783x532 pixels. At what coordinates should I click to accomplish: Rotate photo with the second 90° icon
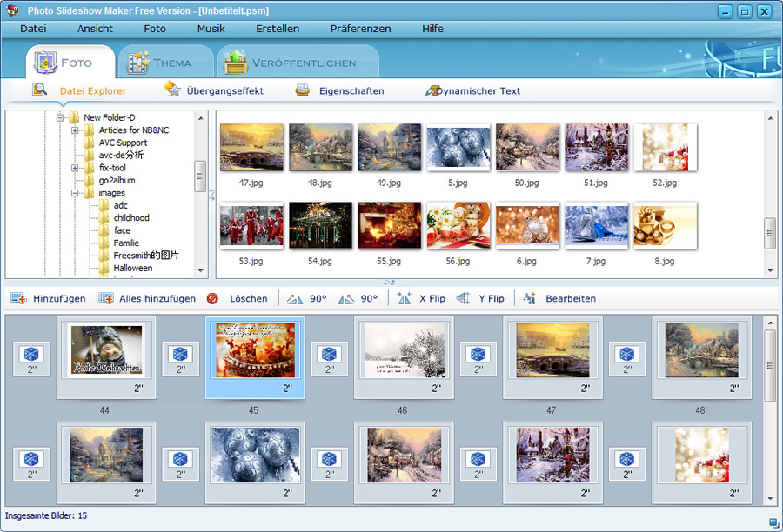click(x=346, y=298)
